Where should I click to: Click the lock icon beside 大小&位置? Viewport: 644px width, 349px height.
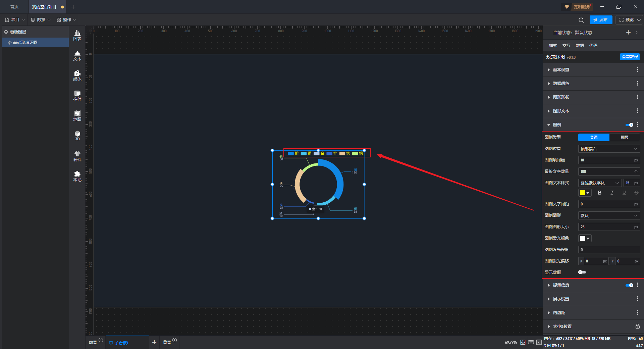[x=637, y=326]
